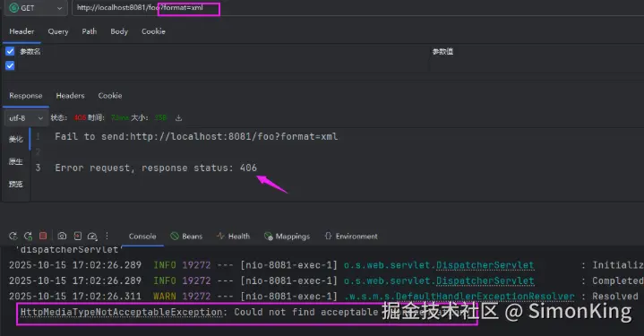Click the 'Fail to send' response line
The width and height of the screenshot is (644, 336).
tap(196, 137)
